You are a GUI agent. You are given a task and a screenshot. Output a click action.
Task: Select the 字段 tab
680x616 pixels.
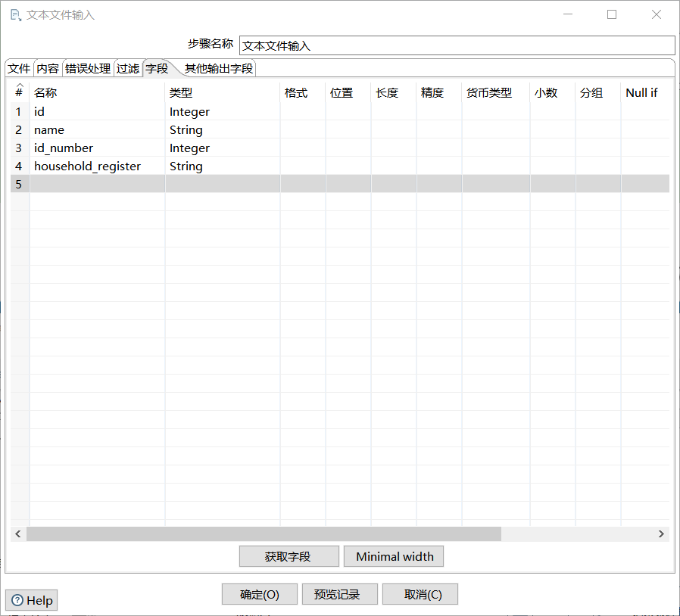pos(157,69)
